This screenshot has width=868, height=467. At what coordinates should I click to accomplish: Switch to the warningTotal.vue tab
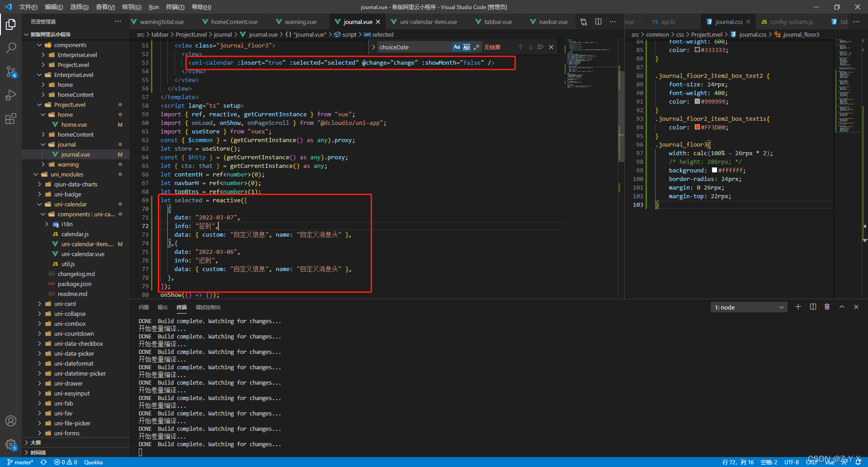pyautogui.click(x=161, y=22)
